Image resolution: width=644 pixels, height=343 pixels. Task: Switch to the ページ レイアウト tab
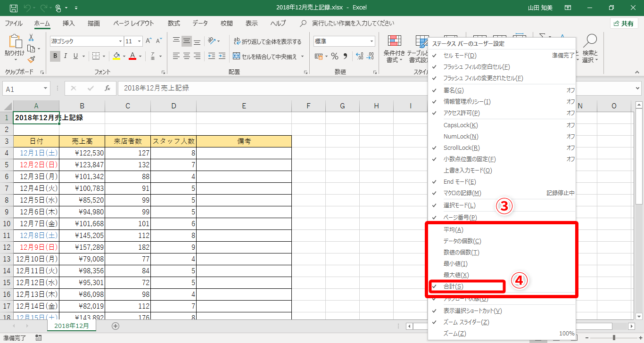[133, 23]
